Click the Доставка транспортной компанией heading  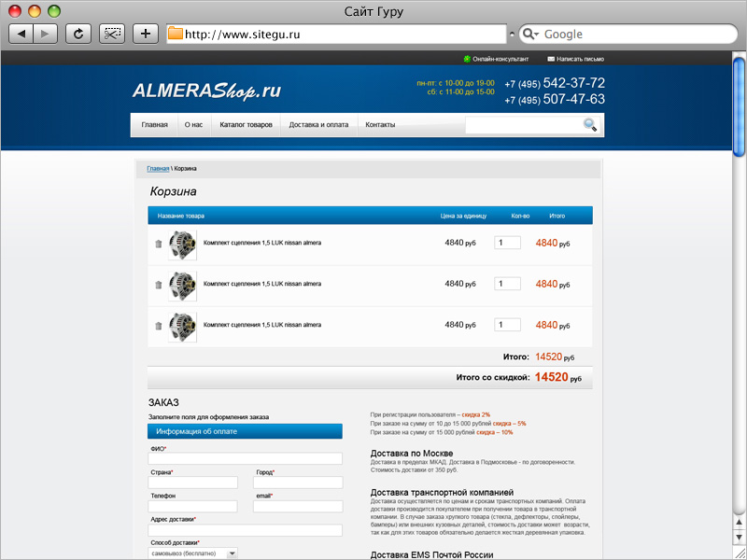coord(442,493)
